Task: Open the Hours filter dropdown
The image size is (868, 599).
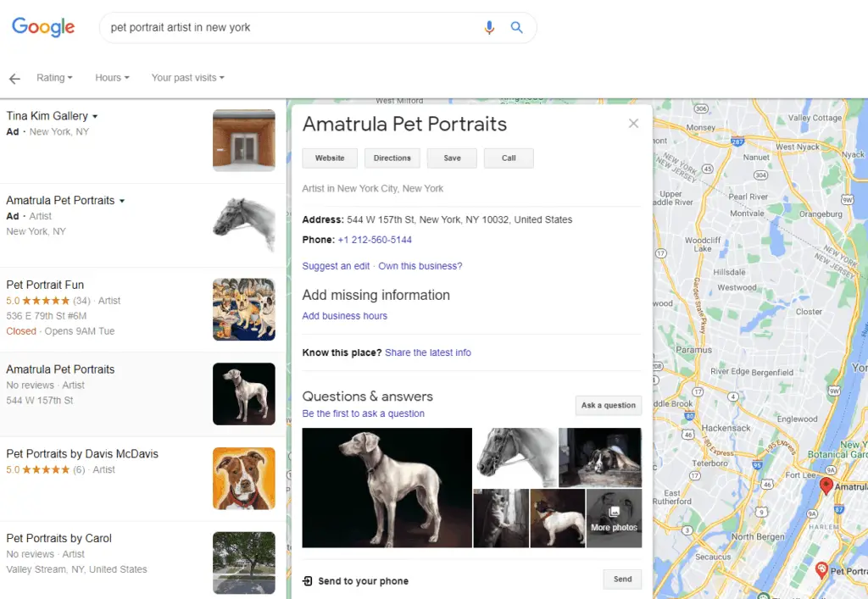Action: [113, 78]
